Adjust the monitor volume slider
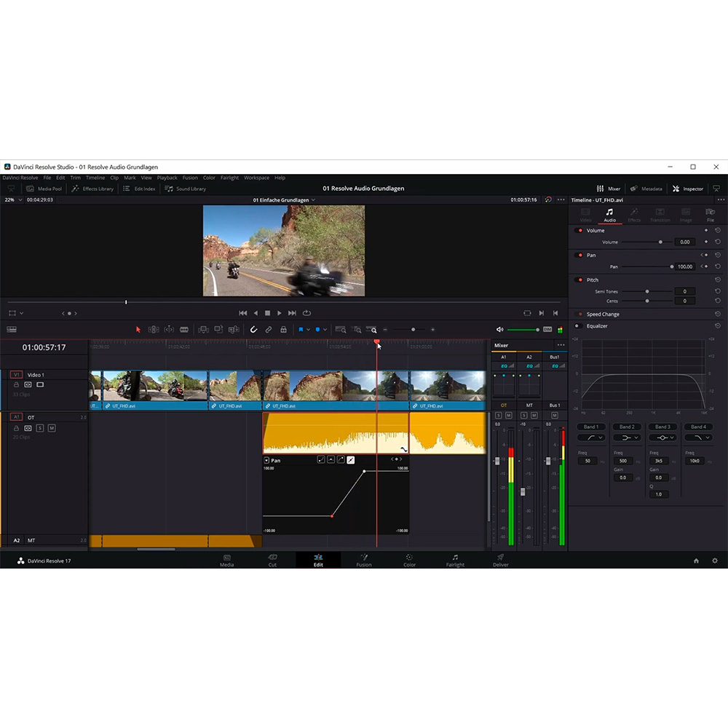This screenshot has height=728, width=728. (523, 330)
